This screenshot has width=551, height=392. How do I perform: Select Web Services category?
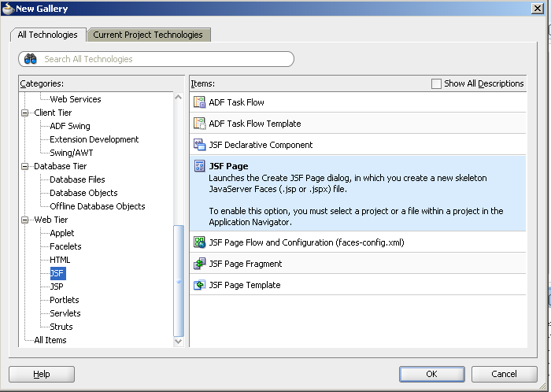(76, 99)
